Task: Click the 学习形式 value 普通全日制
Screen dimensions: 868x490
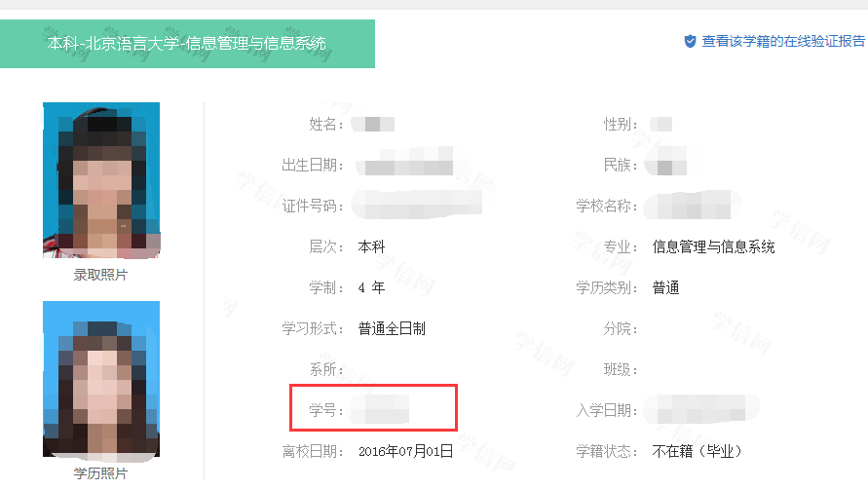Action: 392,328
